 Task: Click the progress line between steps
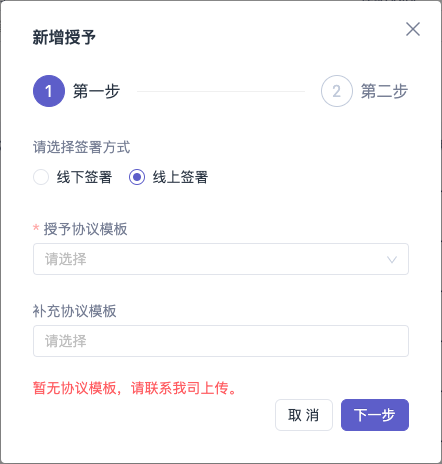click(x=221, y=91)
